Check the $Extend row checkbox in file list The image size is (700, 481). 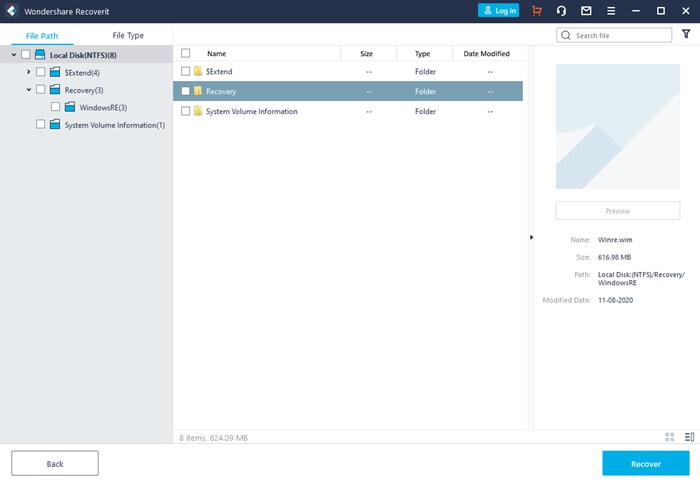click(186, 72)
